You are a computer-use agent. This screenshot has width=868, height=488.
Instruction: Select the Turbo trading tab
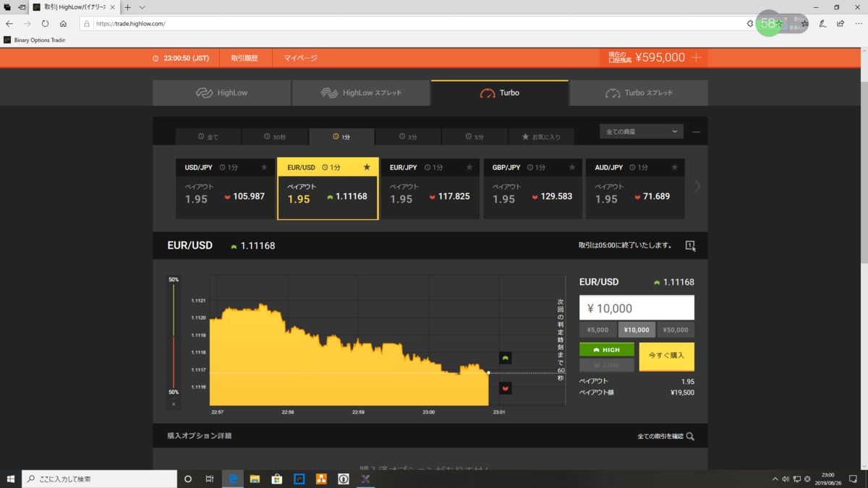500,93
